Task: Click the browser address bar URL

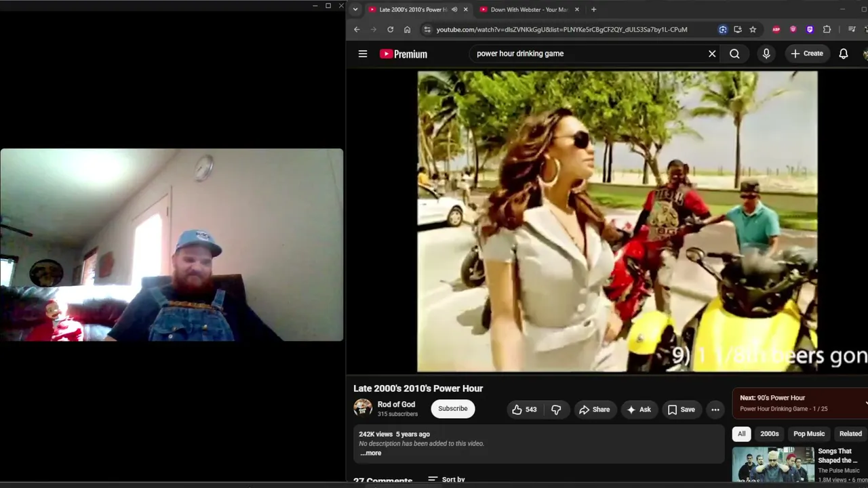Action: (562, 29)
